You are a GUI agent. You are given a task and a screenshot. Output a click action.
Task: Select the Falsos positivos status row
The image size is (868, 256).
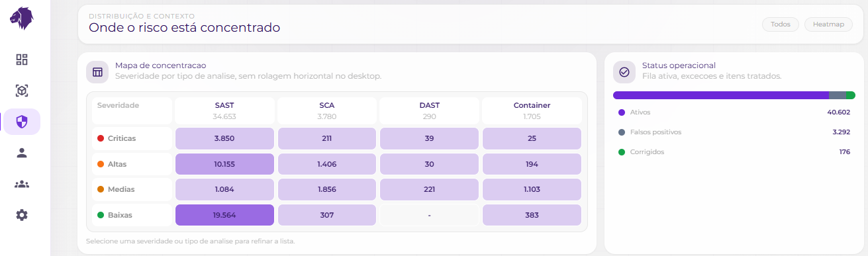point(734,132)
